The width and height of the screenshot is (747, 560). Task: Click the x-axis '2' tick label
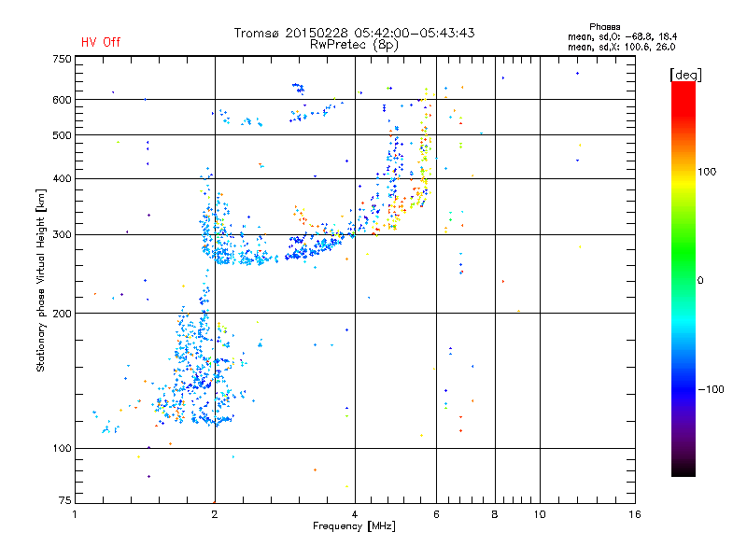tap(215, 514)
